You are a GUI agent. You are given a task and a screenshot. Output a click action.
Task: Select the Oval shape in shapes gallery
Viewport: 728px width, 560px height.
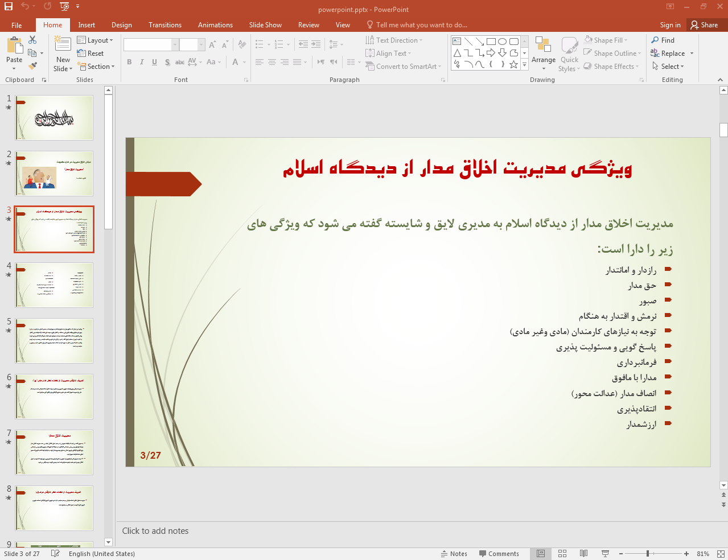coord(502,42)
